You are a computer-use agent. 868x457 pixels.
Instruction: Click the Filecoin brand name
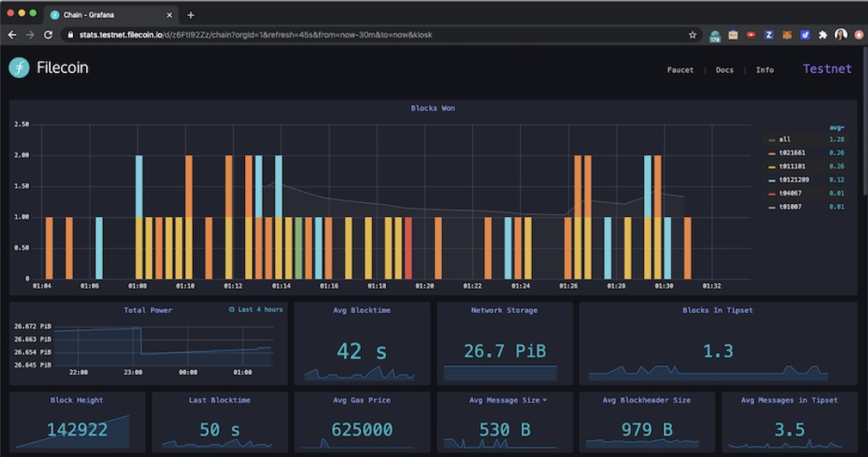point(62,67)
